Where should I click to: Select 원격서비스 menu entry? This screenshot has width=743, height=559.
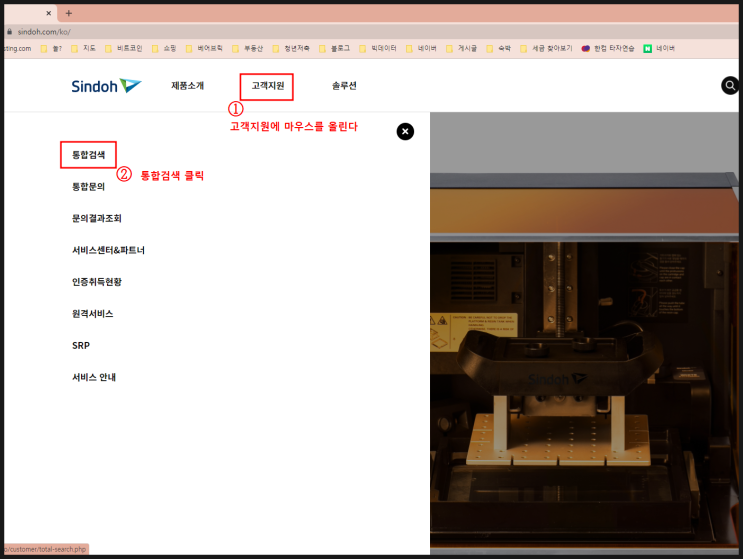[x=93, y=314]
